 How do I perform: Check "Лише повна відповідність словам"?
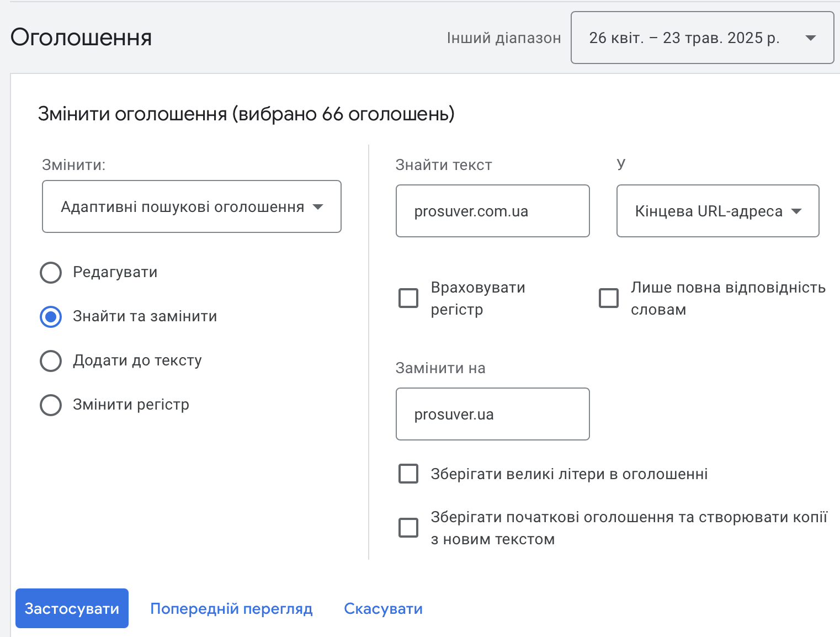coord(609,298)
